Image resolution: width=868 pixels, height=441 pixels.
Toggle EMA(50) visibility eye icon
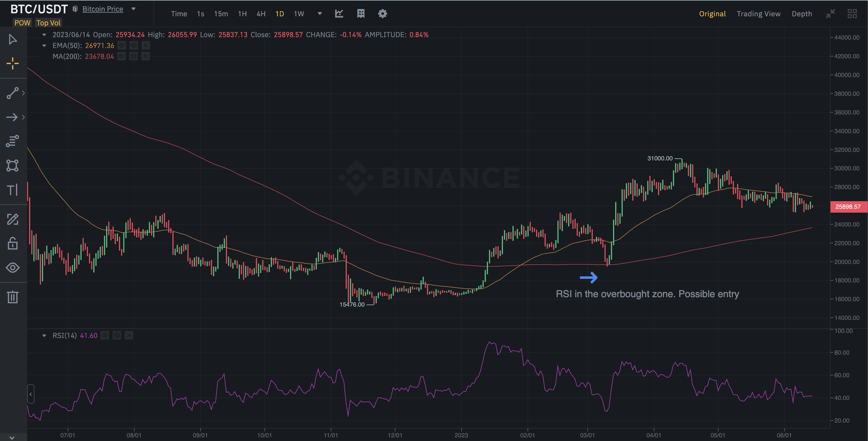click(x=122, y=46)
